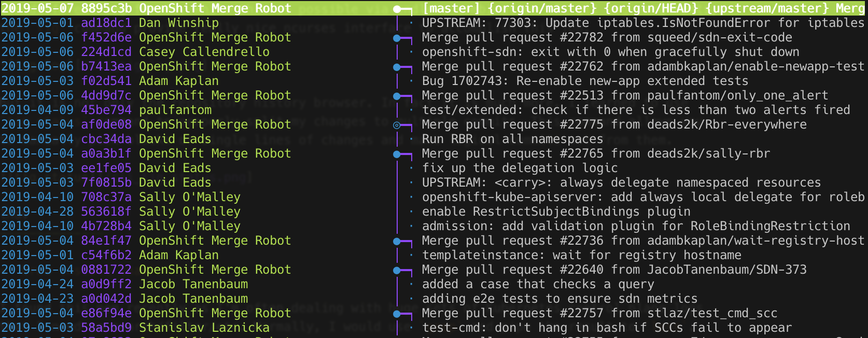Select commit hash 708c37a

[106, 197]
